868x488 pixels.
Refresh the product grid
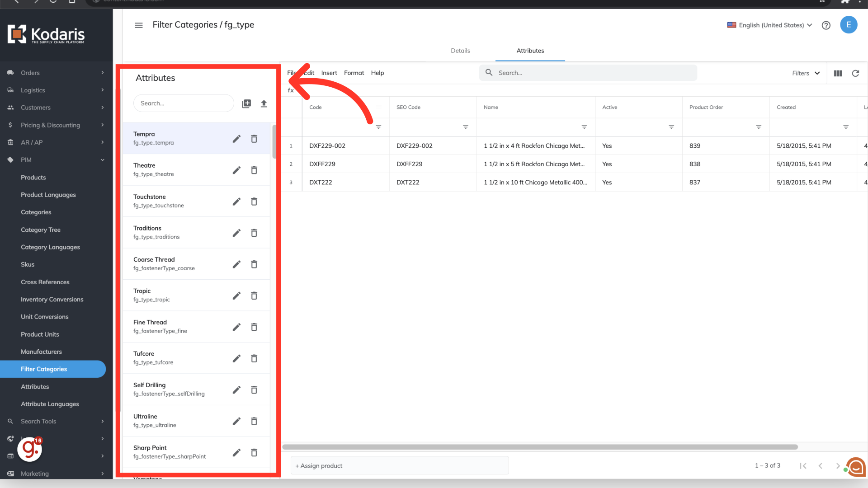[855, 73]
